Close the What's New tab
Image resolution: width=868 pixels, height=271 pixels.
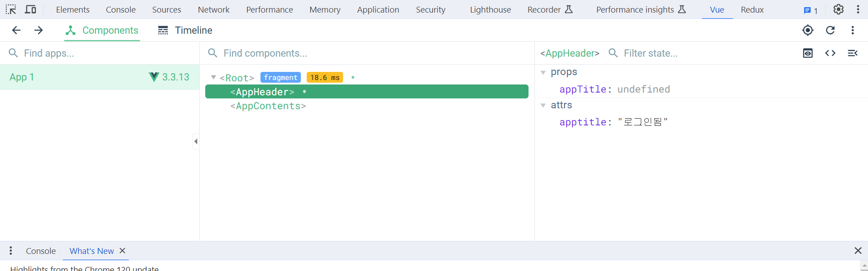122,251
